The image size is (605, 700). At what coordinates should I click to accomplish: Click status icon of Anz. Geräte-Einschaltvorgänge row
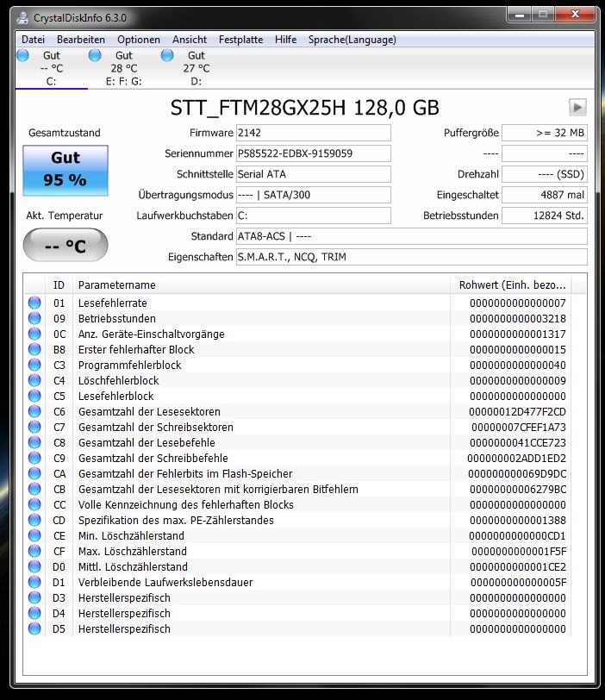click(x=34, y=334)
